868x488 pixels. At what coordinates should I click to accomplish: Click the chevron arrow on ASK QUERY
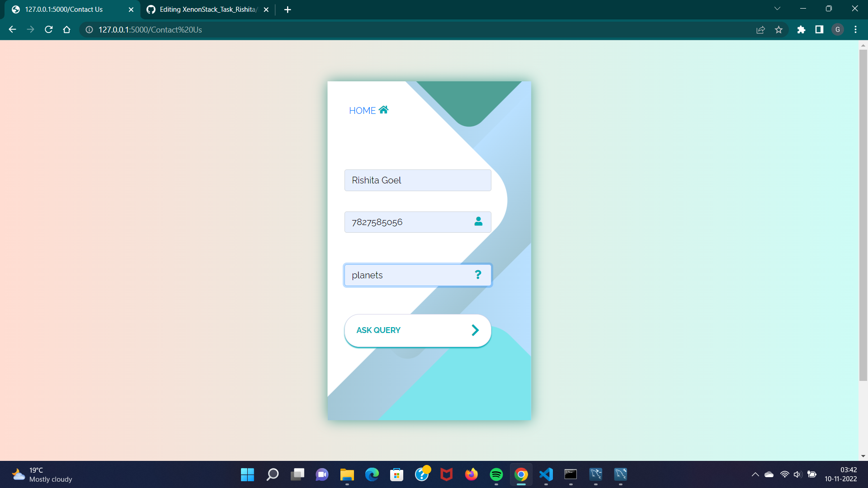[475, 330]
